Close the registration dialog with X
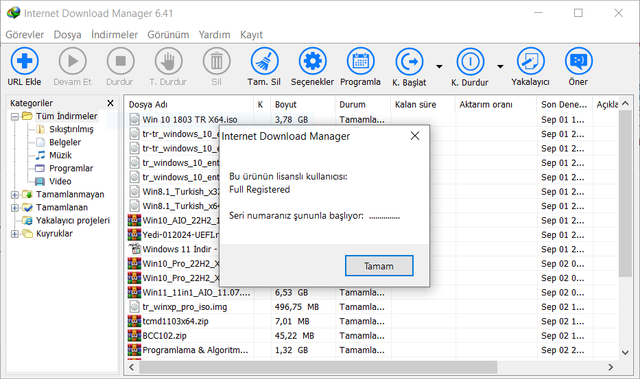Viewport: 640px width, 379px height. point(415,136)
